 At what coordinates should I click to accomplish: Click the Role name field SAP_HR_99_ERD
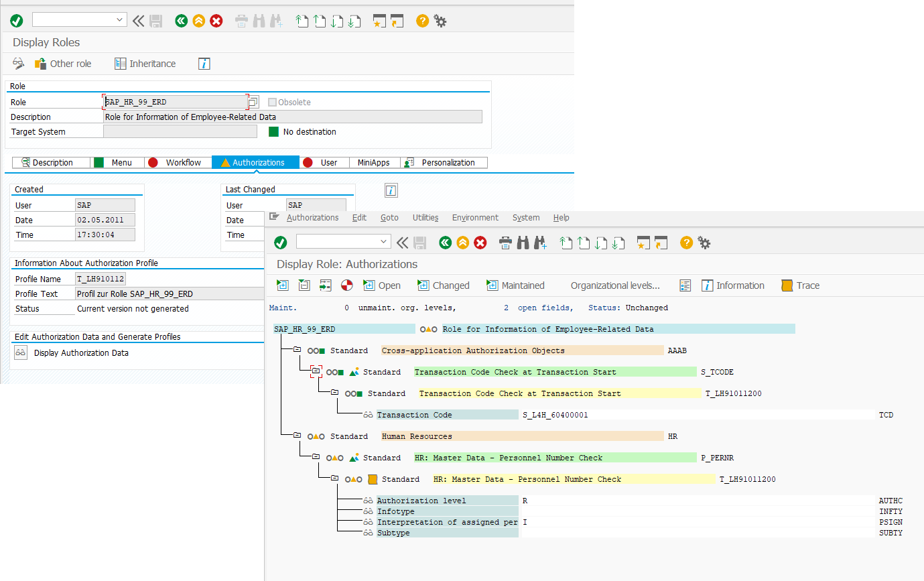[x=176, y=102]
